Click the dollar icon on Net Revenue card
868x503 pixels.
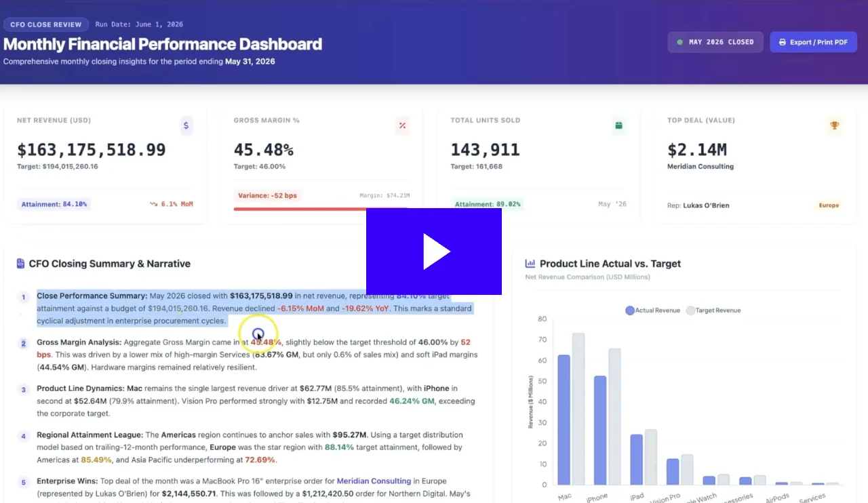pyautogui.click(x=186, y=125)
